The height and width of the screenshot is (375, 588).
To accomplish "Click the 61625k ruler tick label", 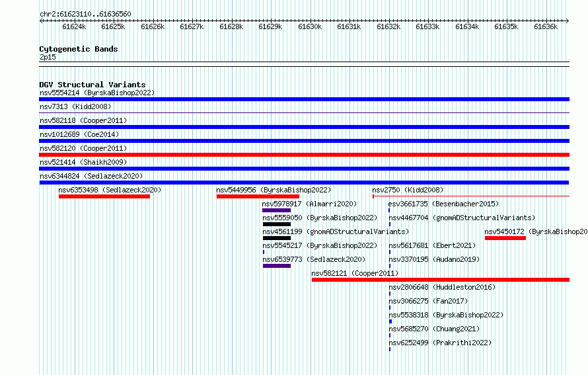I will pyautogui.click(x=113, y=26).
